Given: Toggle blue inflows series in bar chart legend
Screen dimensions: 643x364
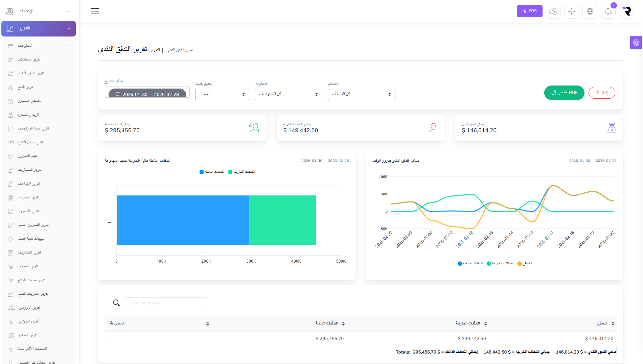Looking at the screenshot, I should (212, 172).
